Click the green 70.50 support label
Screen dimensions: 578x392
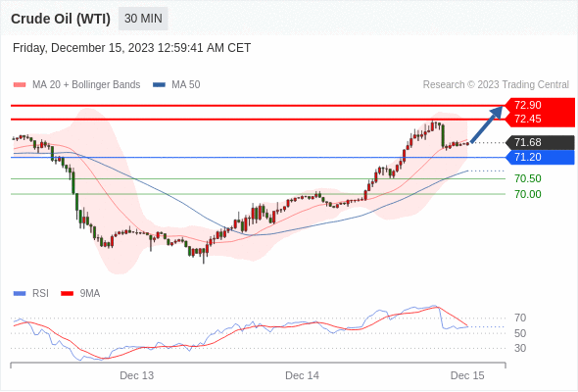pos(528,179)
